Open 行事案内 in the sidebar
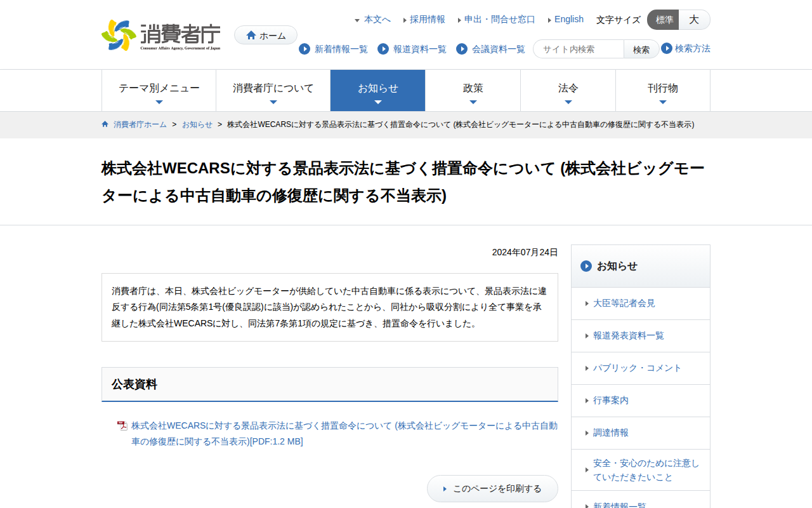 641,401
